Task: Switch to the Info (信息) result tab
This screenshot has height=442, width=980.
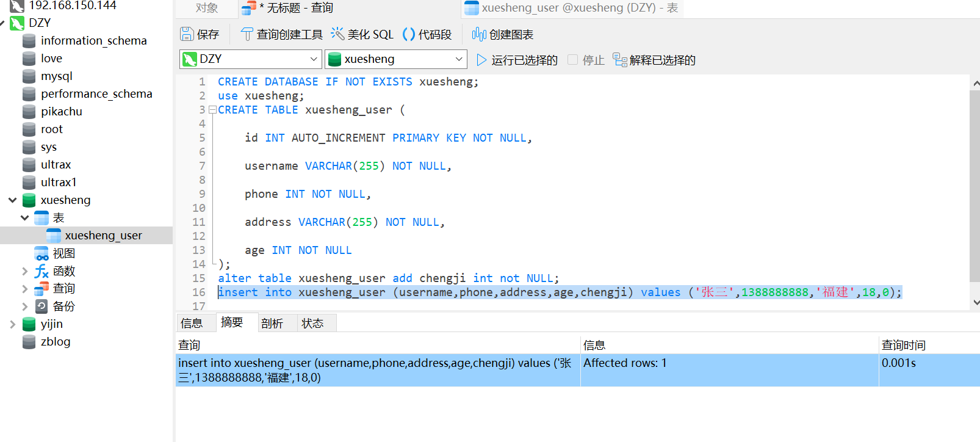Action: (x=192, y=323)
